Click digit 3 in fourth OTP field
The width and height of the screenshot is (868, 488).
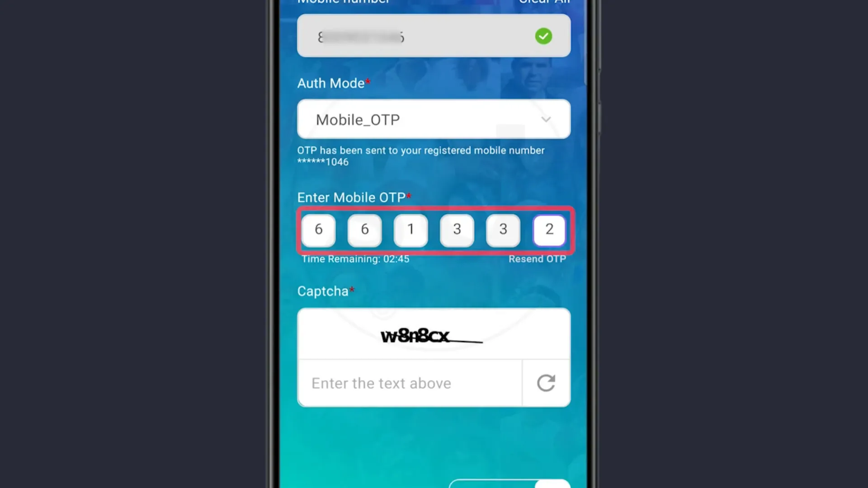pos(457,230)
